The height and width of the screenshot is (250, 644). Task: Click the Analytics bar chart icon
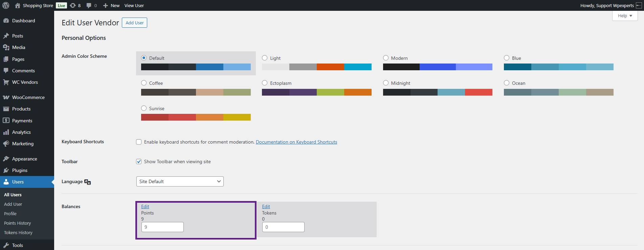pos(6,132)
